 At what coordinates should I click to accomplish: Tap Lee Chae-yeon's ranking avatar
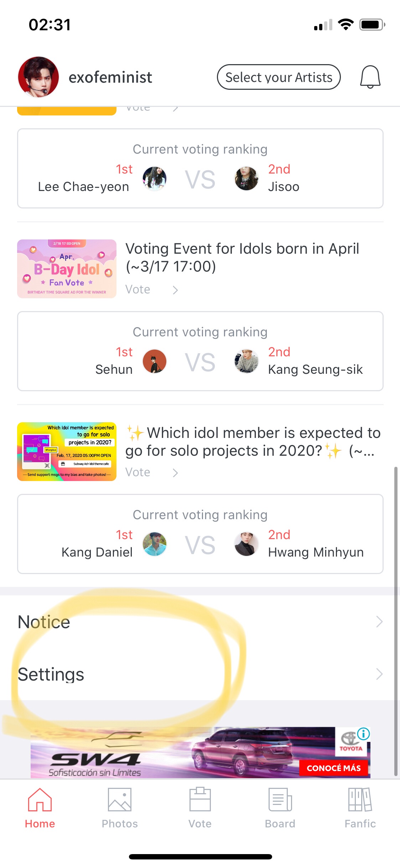155,179
